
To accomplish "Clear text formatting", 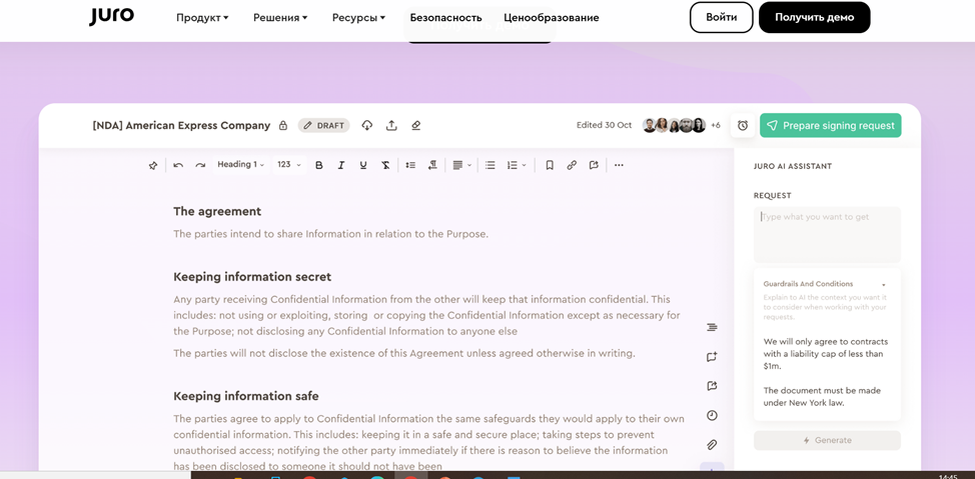I will point(386,165).
